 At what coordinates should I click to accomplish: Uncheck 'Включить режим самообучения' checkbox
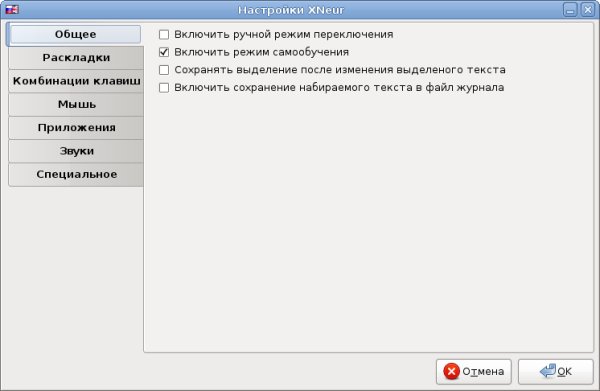[x=164, y=52]
